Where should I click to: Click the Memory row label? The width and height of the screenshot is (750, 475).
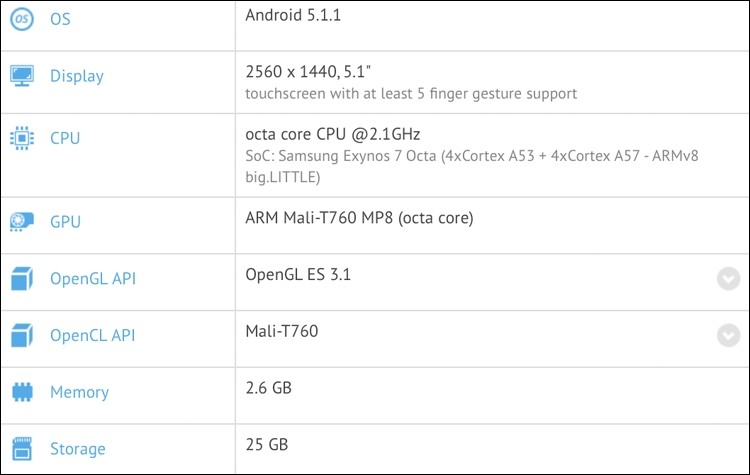(79, 392)
